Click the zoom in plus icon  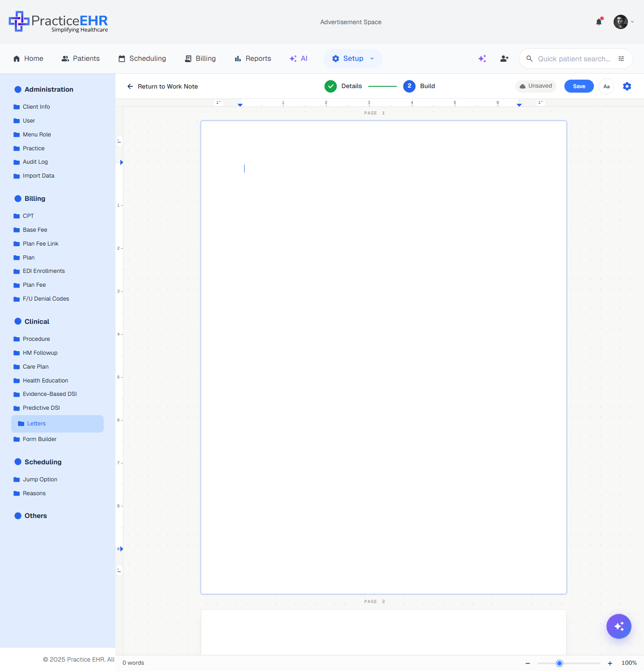pos(610,663)
